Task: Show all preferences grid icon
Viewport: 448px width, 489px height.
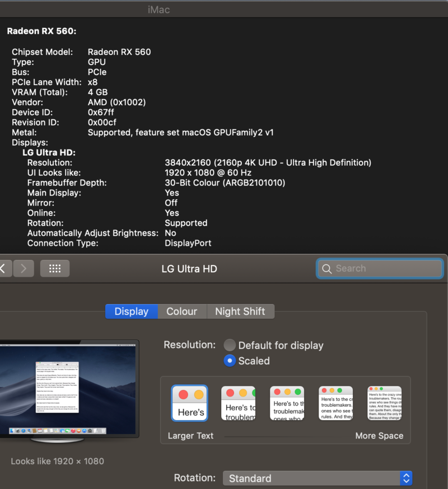Action: point(55,268)
